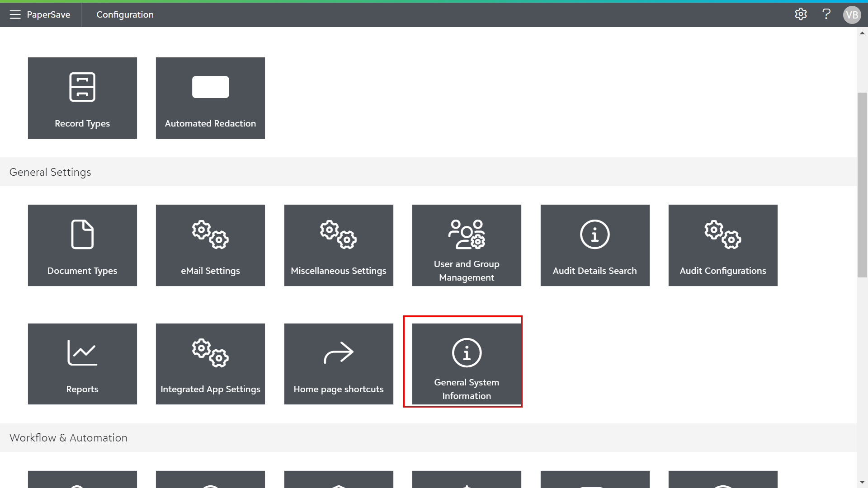
Task: Open the Document Types tile
Action: pyautogui.click(x=82, y=245)
